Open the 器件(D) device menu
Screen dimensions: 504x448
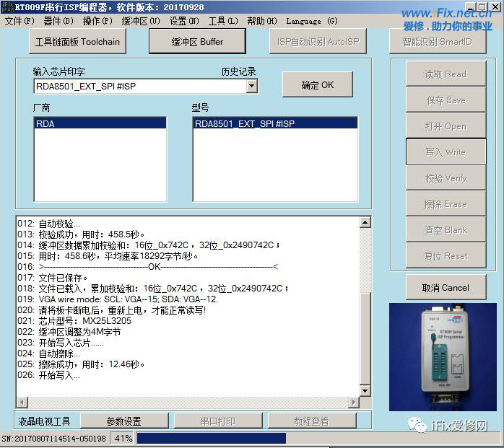[58, 21]
